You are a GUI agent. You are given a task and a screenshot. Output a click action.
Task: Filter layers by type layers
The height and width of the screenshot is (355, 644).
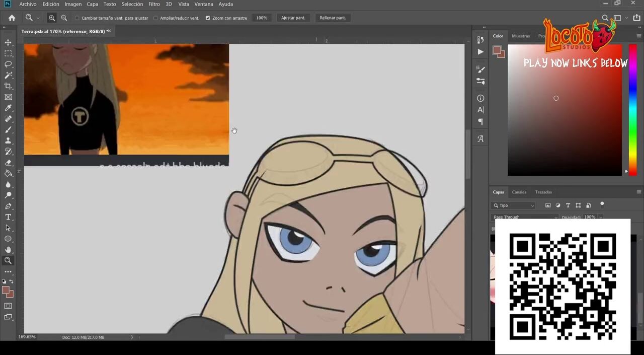[x=568, y=205]
